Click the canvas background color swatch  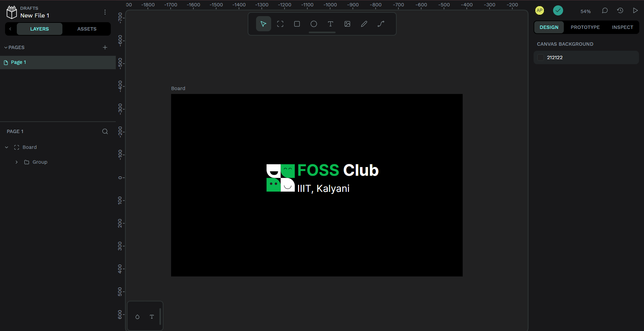541,57
